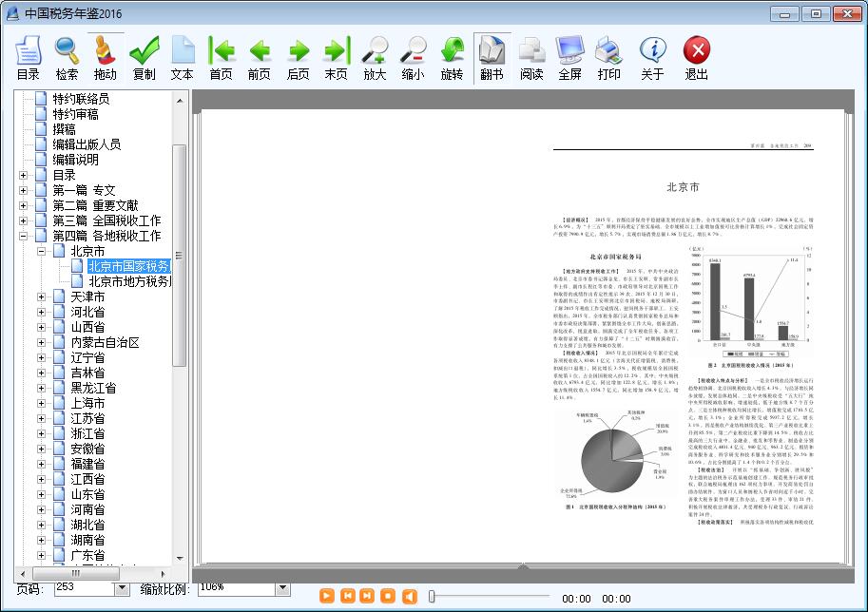This screenshot has height=612, width=868.
Task: Click the 检索 search magnifier icon
Action: (x=67, y=58)
